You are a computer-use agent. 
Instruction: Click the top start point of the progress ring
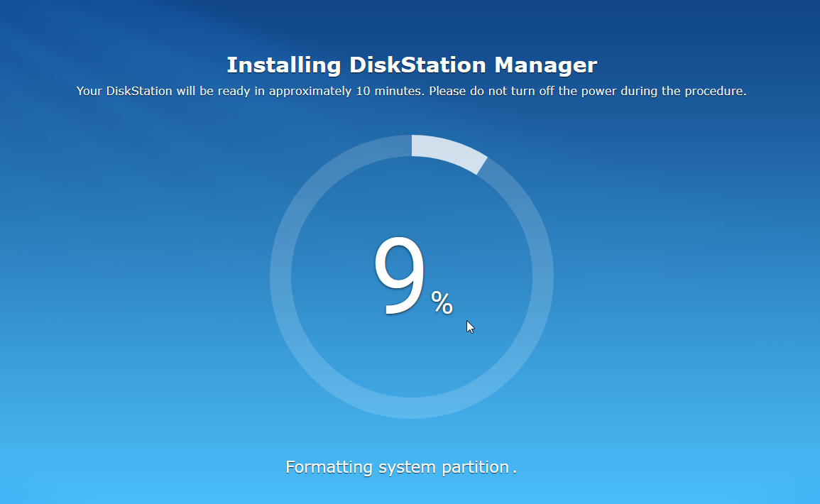tap(413, 146)
